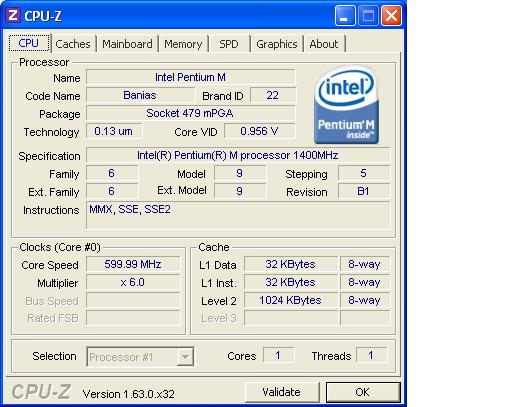The image size is (512, 407).
Task: Click the empty Rated FSB field
Action: (133, 318)
